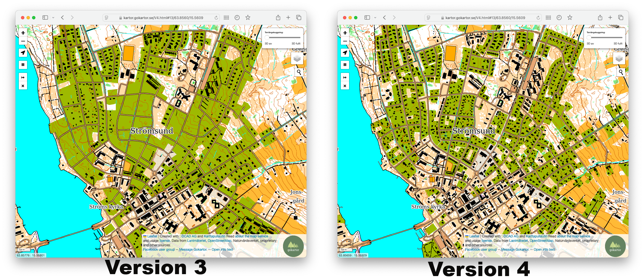This screenshot has width=644, height=278.
Task: Expand sidebar dropdown chevron in Version 3 toolbar
Action: coord(53,18)
